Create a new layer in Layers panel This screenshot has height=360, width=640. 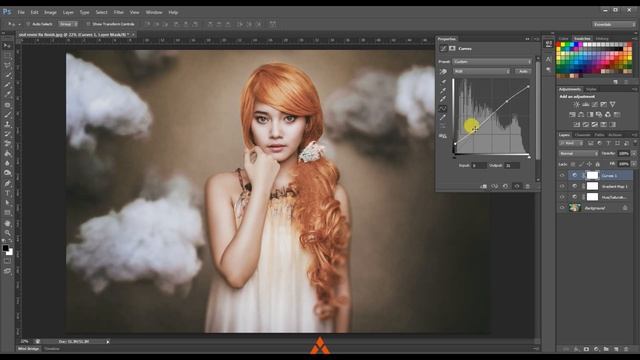pos(616,349)
